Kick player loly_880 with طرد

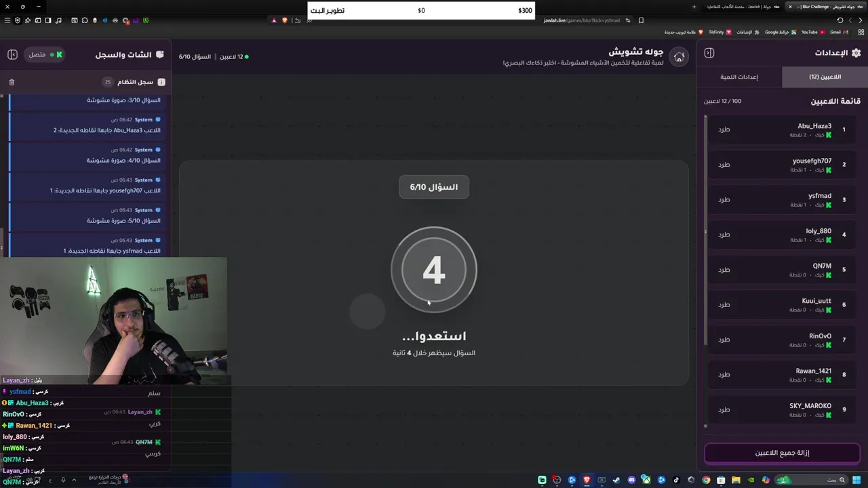point(724,235)
